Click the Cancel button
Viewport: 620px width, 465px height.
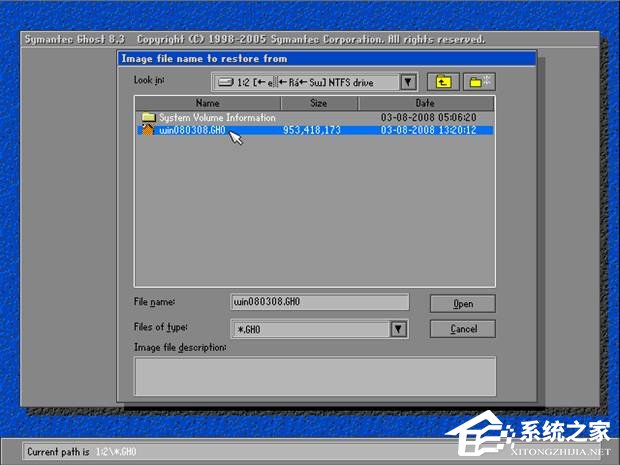(x=463, y=329)
